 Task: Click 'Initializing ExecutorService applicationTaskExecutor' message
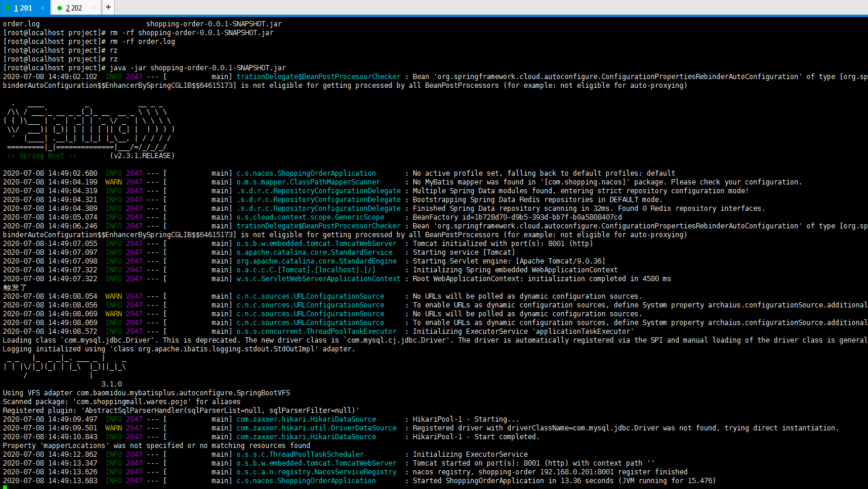[524, 331]
